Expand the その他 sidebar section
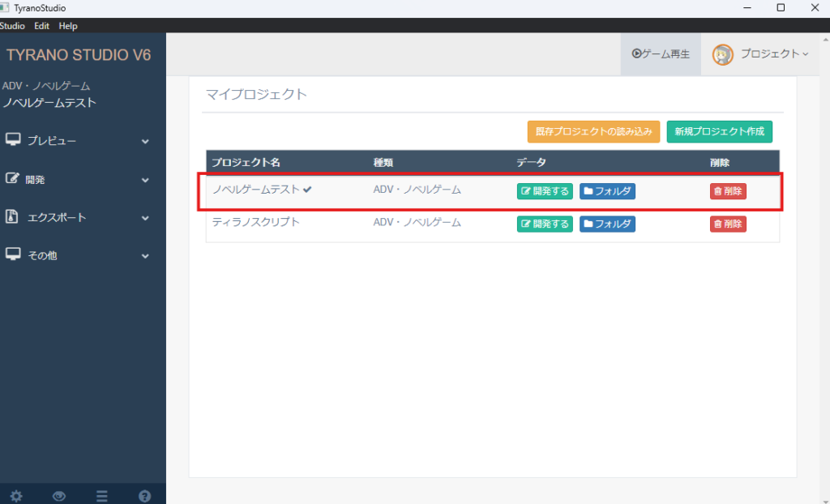830x504 pixels. click(77, 256)
